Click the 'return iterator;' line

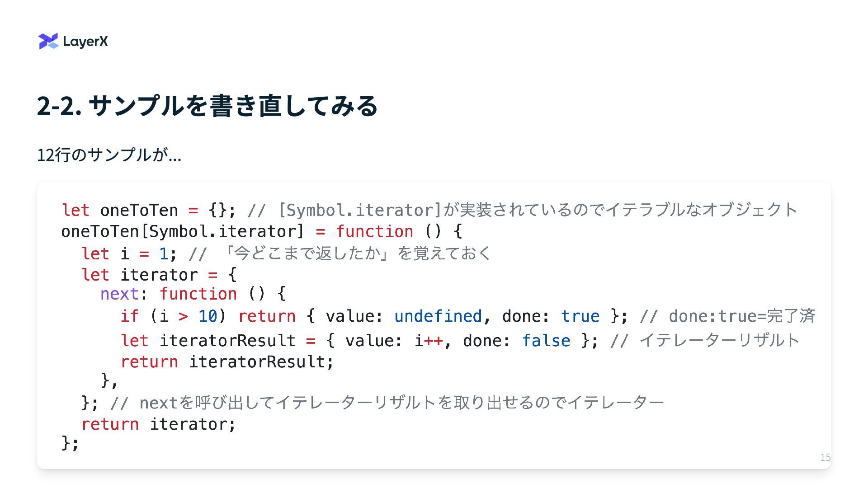(x=159, y=424)
